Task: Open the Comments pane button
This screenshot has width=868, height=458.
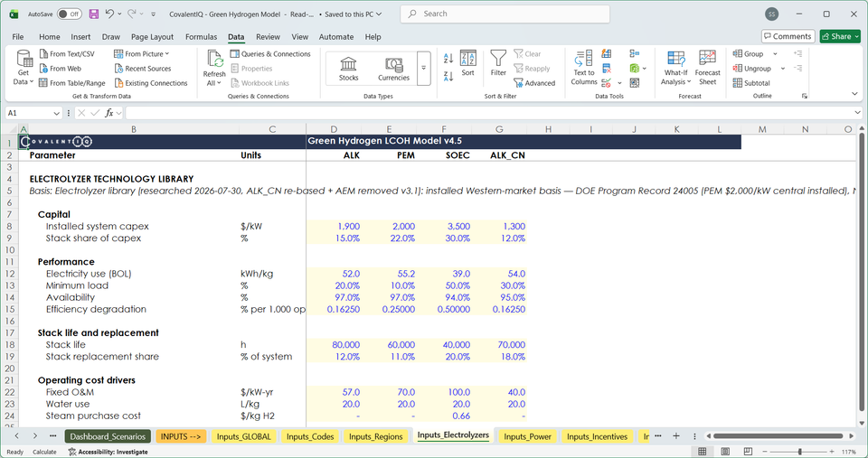Action: 788,36
